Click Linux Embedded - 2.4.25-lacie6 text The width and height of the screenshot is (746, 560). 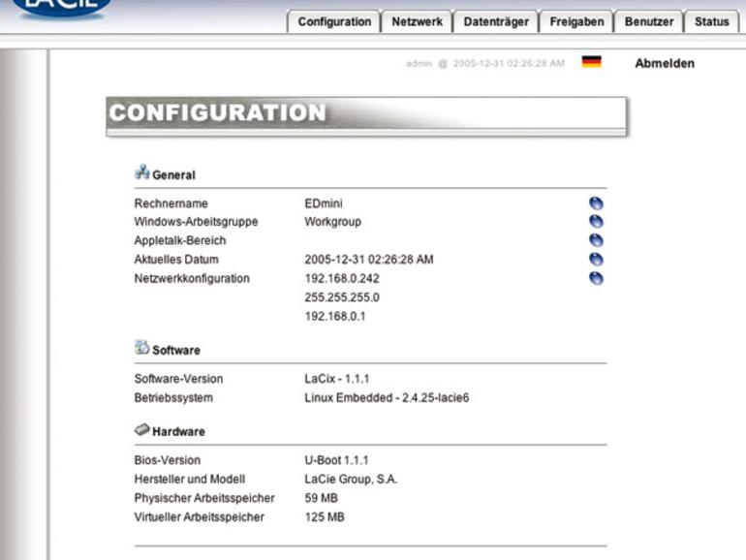coord(387,398)
